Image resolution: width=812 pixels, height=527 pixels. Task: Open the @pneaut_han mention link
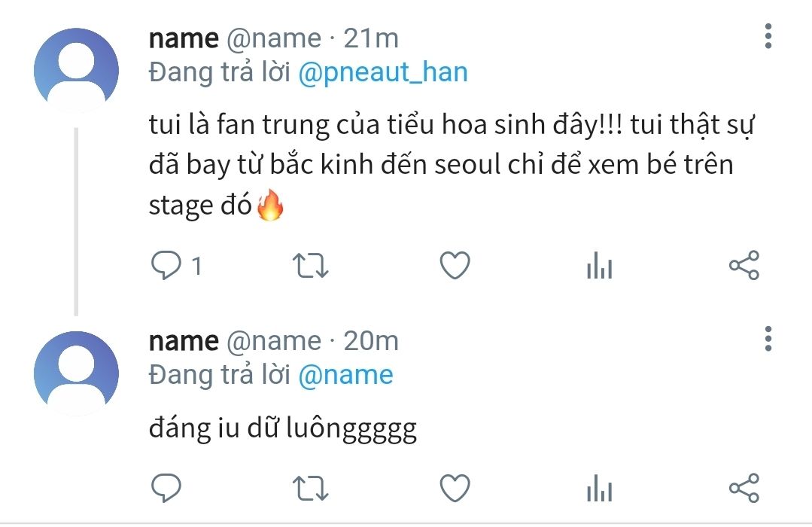tap(383, 72)
